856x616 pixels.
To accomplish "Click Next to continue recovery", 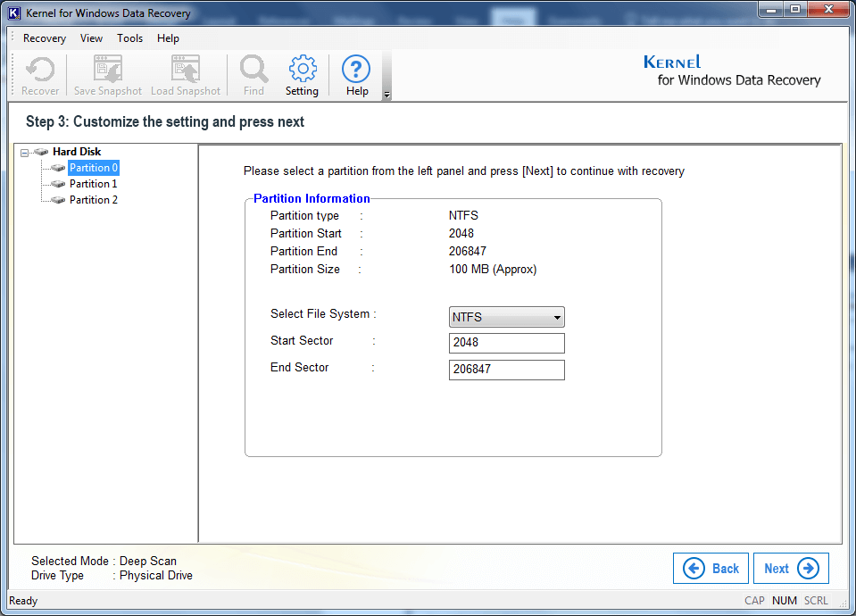I will coord(791,569).
